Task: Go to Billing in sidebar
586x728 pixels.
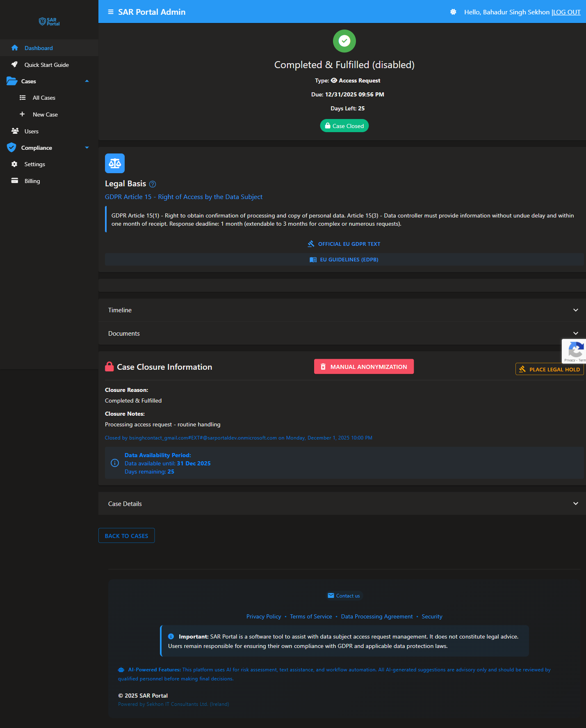Action: [x=32, y=181]
